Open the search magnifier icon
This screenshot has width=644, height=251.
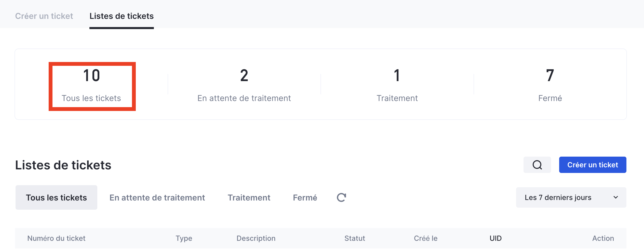[537, 165]
